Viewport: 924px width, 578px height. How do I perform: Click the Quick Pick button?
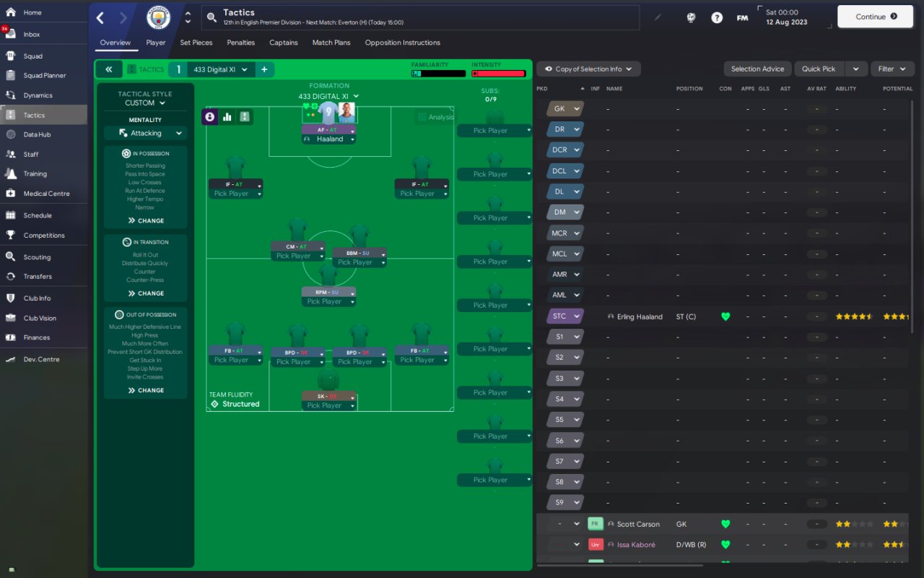click(x=819, y=69)
